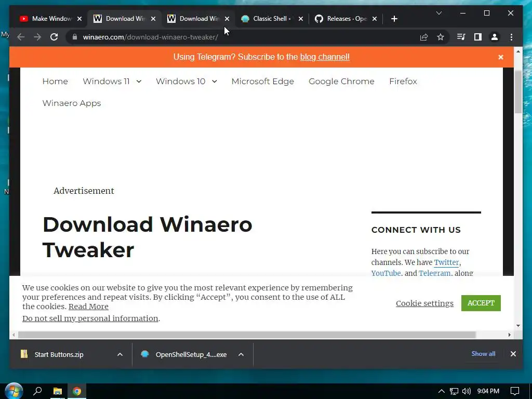Open network icon in system tray

[x=454, y=391]
